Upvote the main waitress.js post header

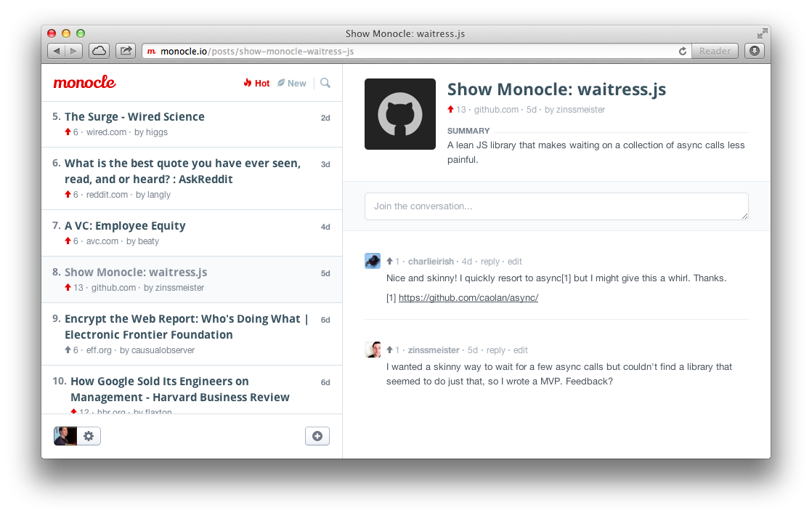coord(450,109)
